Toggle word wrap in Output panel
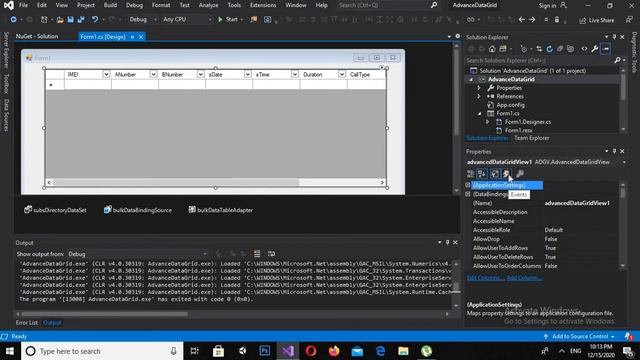The height and width of the screenshot is (360, 640). pos(271,254)
